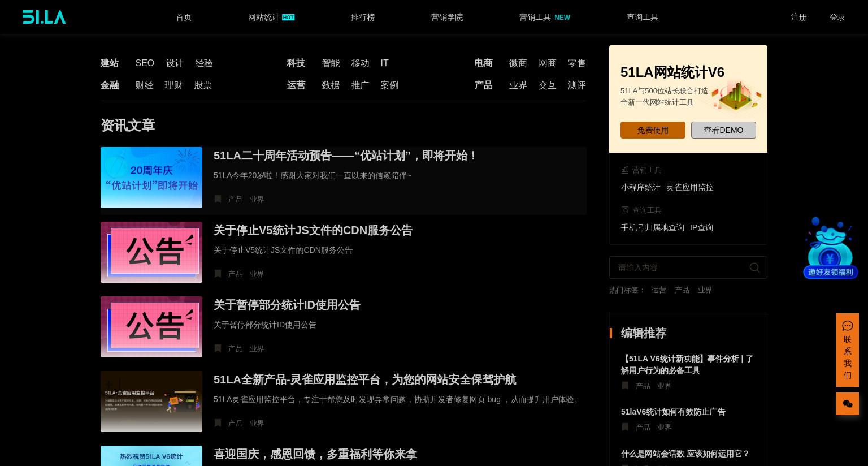Select the 智能 subcategory
Screen dimensions: 868x466
click(331, 63)
